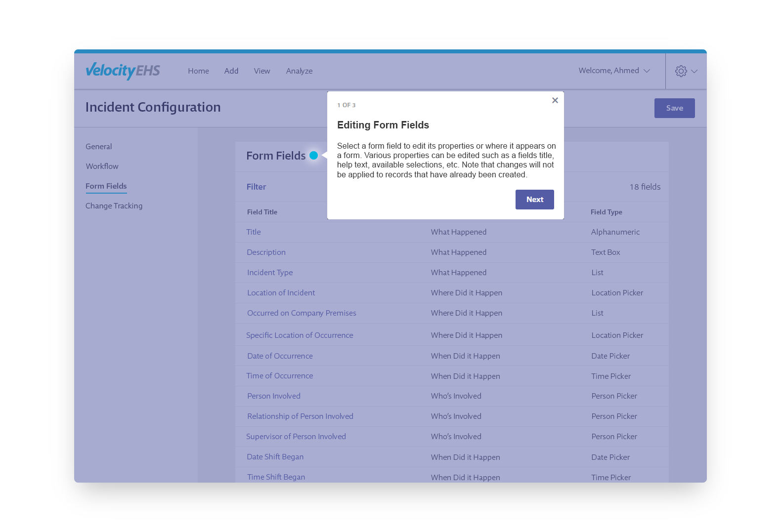Open Change Tracking in the sidebar

click(x=114, y=206)
